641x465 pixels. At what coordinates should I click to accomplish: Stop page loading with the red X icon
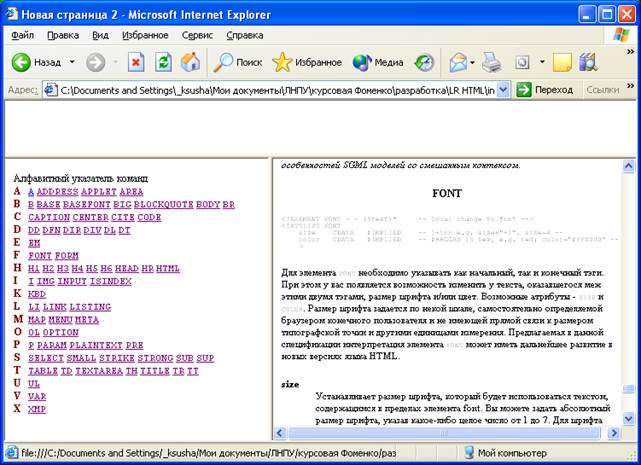tap(136, 62)
